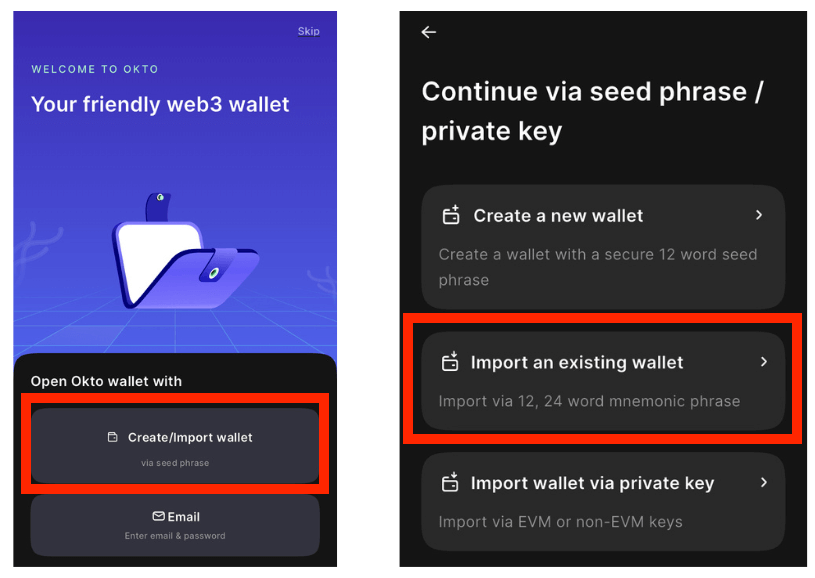Click the wallet icon beside Import an existing wallet

click(450, 361)
